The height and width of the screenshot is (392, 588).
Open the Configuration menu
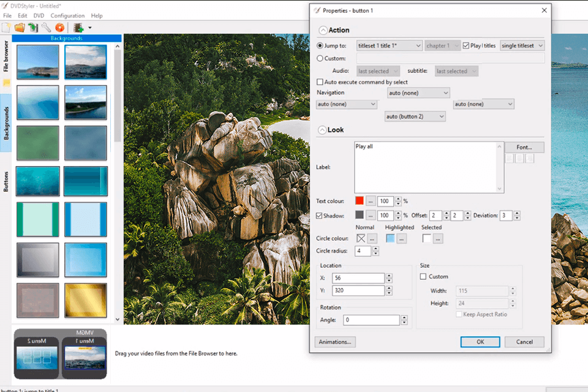[68, 15]
